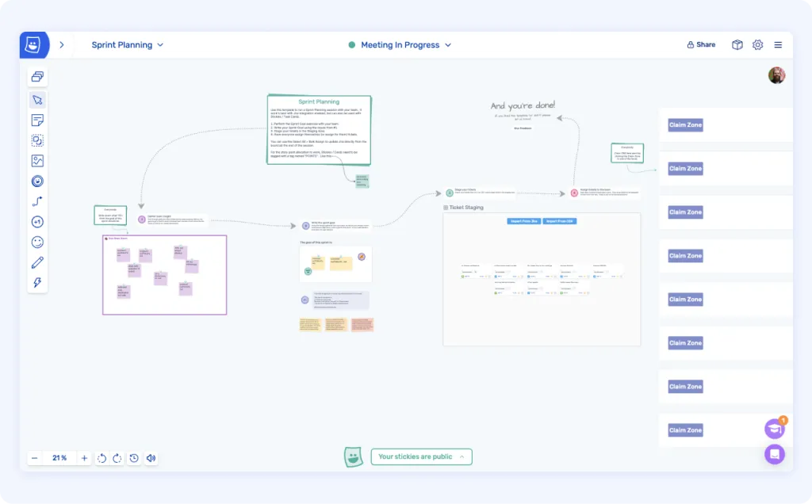Screen dimensions: 812x504
Task: Toggle the sound speaker icon
Action: tap(151, 458)
